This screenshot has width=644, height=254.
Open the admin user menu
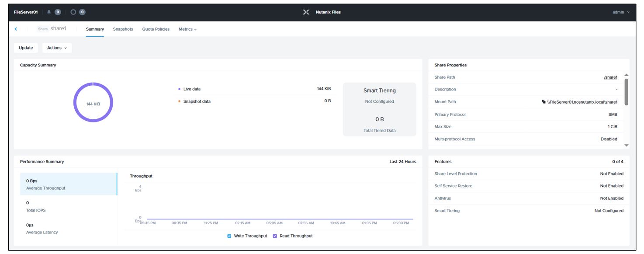621,12
